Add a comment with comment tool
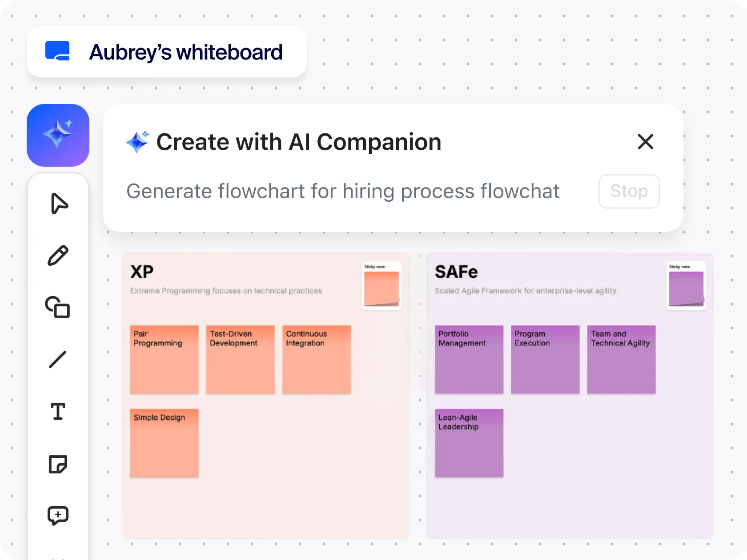This screenshot has width=747, height=560. [x=58, y=516]
